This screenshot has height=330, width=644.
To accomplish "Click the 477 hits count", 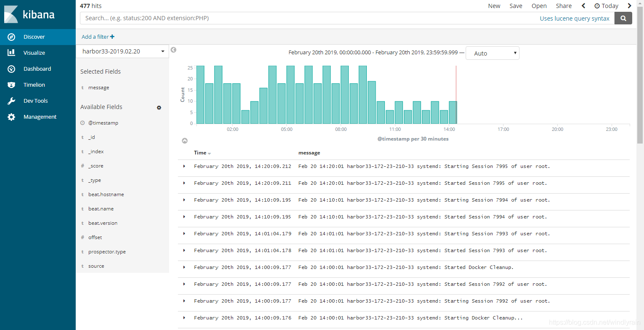I will (x=91, y=6).
